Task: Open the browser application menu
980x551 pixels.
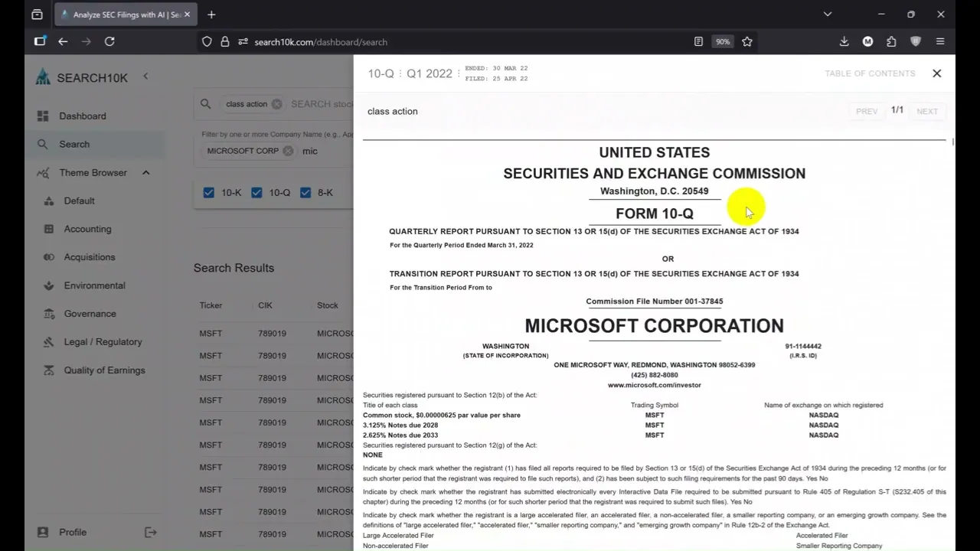Action: [x=940, y=41]
